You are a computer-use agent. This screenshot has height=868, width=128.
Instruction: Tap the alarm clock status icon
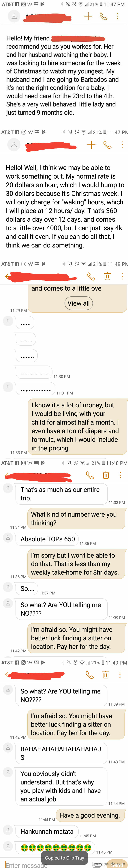pyautogui.click(x=75, y=4)
